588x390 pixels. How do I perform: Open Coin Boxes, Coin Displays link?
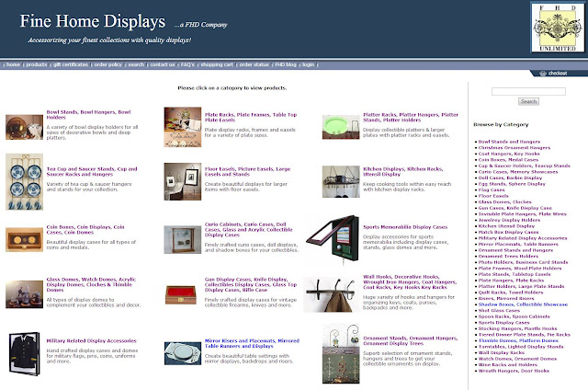(85, 229)
